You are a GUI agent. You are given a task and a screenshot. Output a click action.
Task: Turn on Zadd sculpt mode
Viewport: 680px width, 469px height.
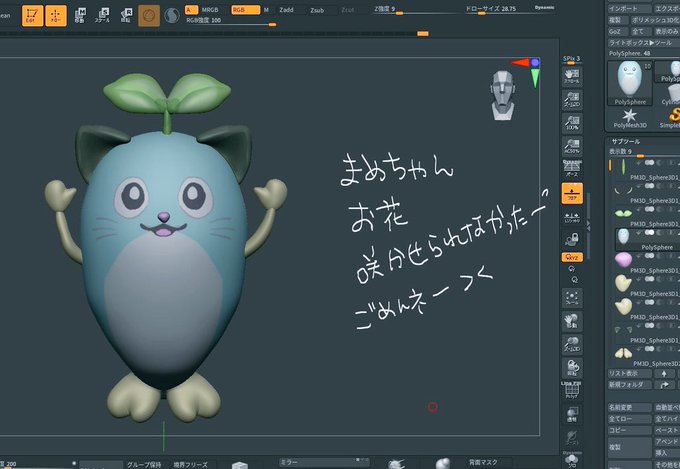(286, 10)
